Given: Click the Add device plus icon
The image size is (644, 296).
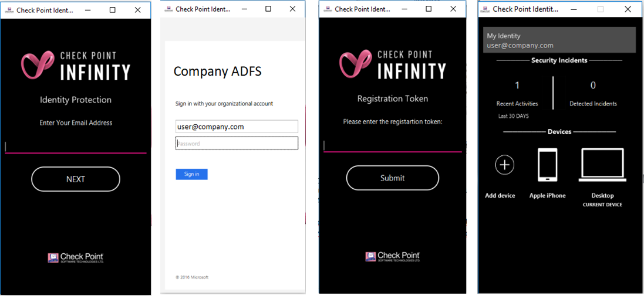Looking at the screenshot, I should [504, 165].
